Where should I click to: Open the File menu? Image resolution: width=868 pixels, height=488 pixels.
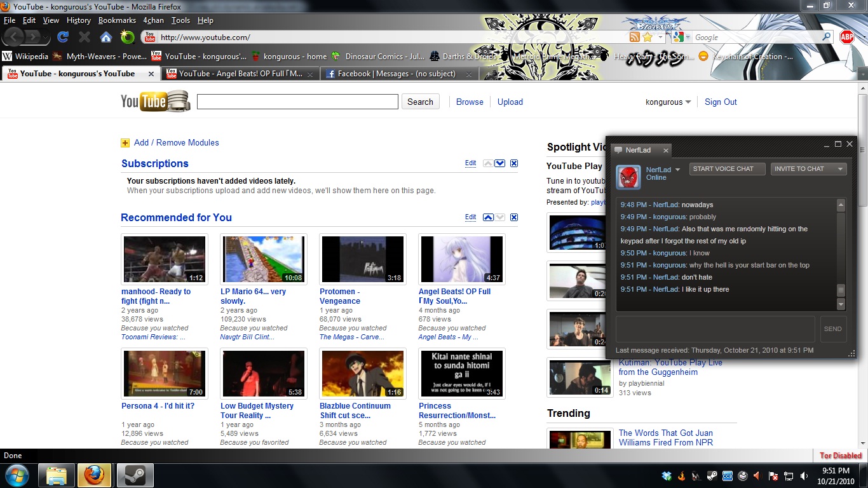point(9,20)
